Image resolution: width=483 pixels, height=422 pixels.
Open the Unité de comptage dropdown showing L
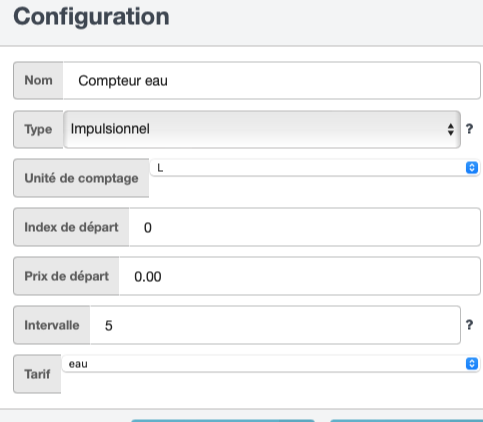[x=315, y=168]
